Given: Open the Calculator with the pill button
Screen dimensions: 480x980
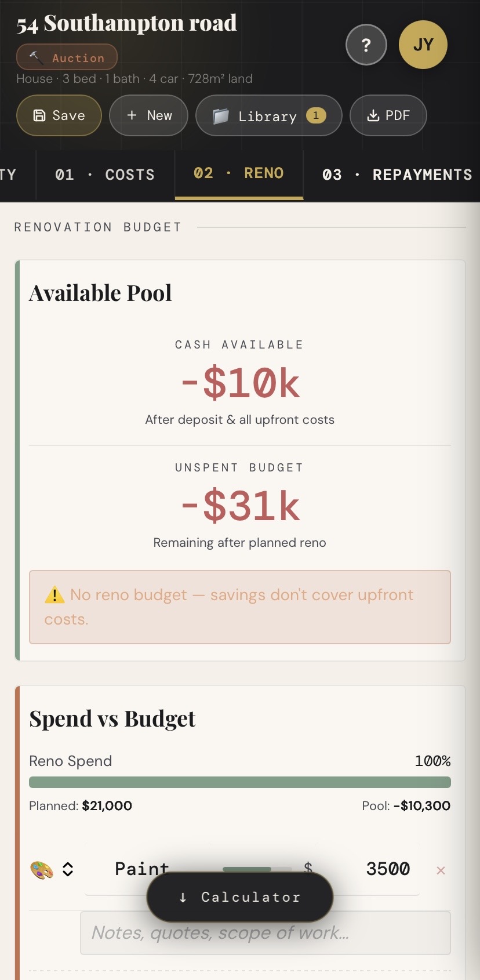Looking at the screenshot, I should (239, 897).
